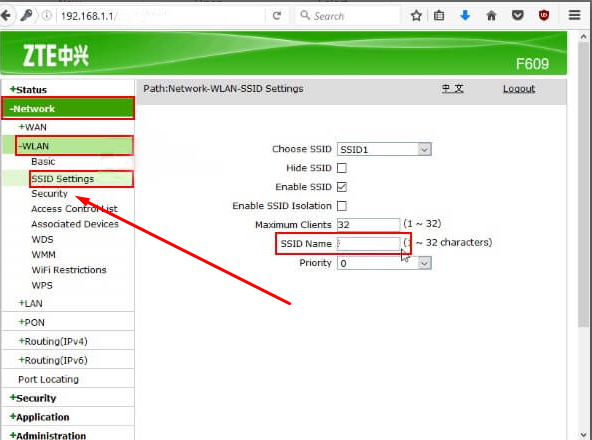This screenshot has height=440, width=592.
Task: Expand the WAN submenu
Action: [33, 127]
